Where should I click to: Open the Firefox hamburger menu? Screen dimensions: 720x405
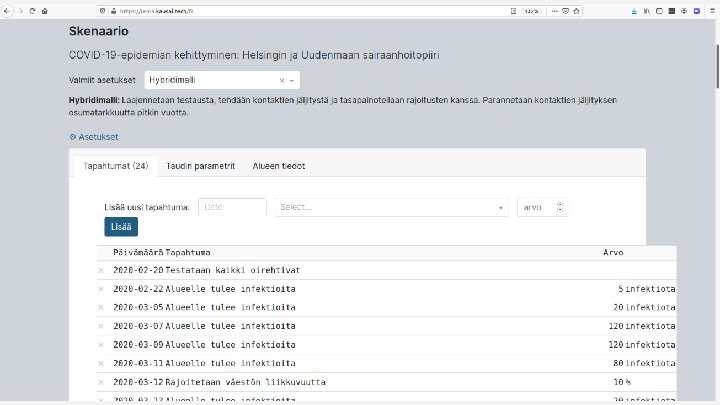(712, 11)
